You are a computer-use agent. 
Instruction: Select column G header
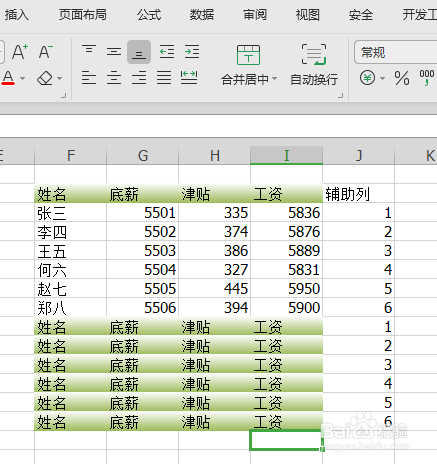pos(143,155)
